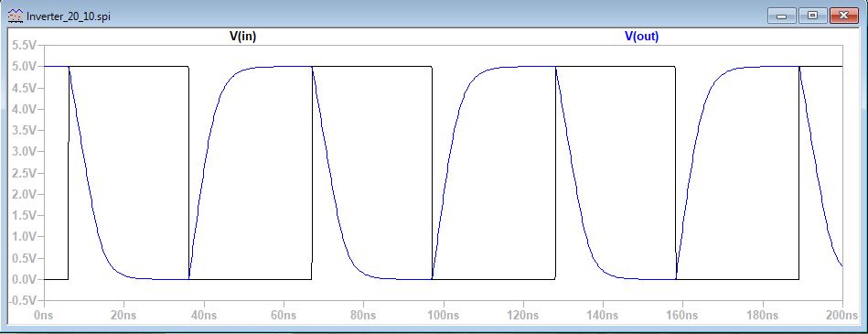Click the 200ns time axis label
Image resolution: width=868 pixels, height=334 pixels.
point(842,315)
